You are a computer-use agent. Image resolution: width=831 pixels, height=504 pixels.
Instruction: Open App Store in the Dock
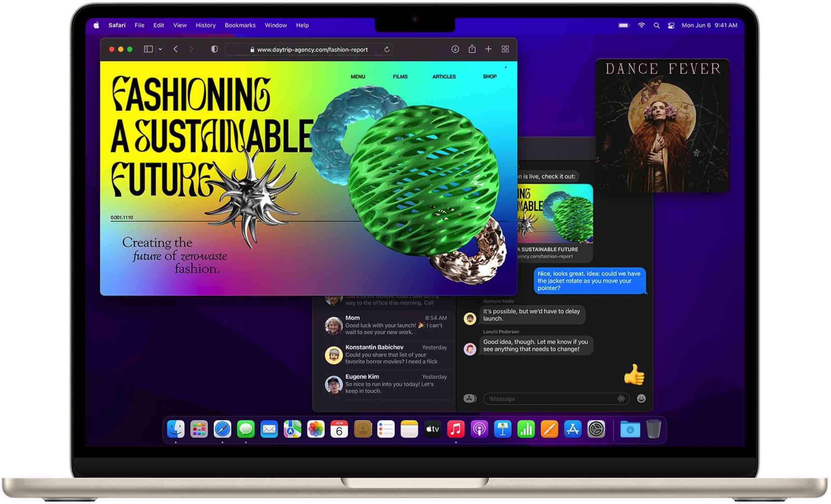coord(573,429)
